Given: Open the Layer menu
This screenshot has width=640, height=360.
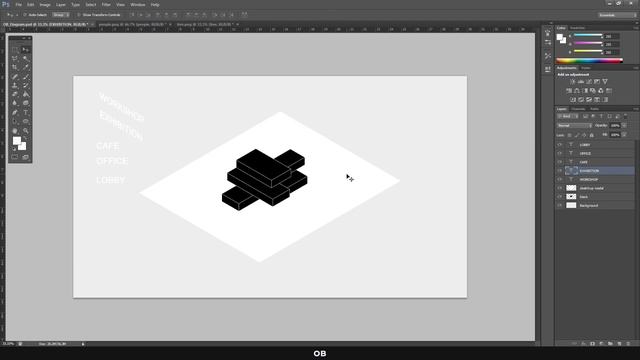Looking at the screenshot, I should pos(61,4).
